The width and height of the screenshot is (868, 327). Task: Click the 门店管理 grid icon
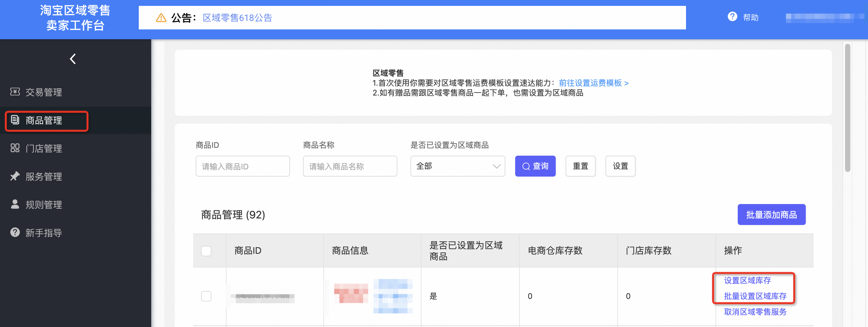pyautogui.click(x=15, y=148)
